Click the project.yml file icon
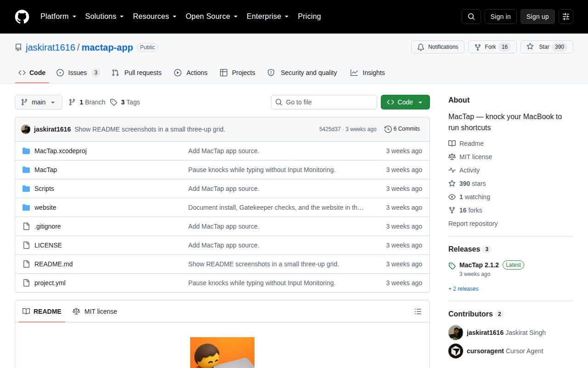The image size is (588, 368). coord(26,283)
